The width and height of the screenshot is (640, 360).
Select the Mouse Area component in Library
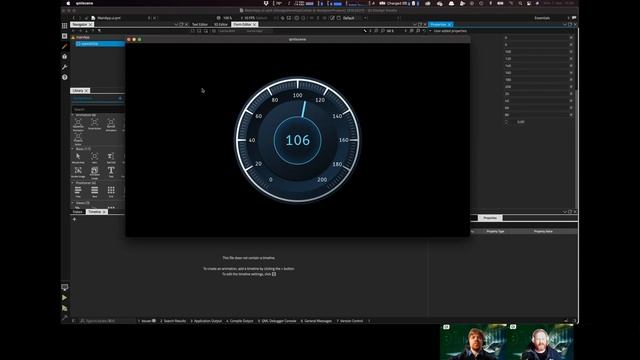[78, 158]
